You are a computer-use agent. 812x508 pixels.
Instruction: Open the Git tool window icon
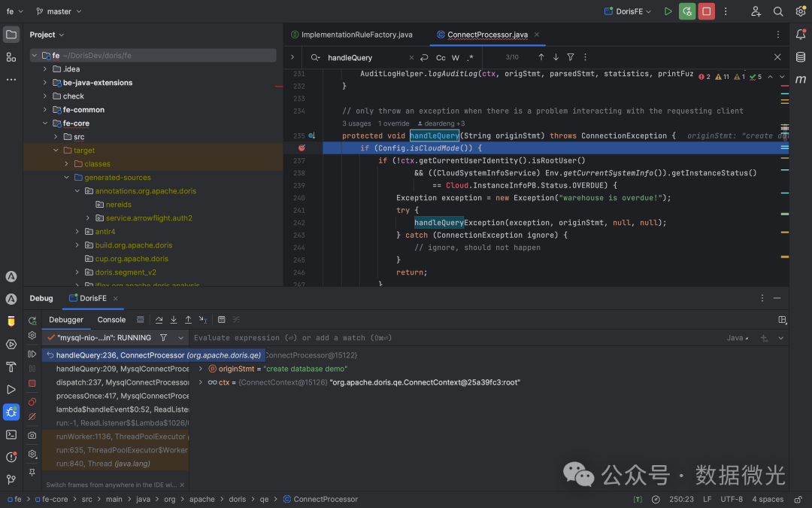[x=11, y=479]
